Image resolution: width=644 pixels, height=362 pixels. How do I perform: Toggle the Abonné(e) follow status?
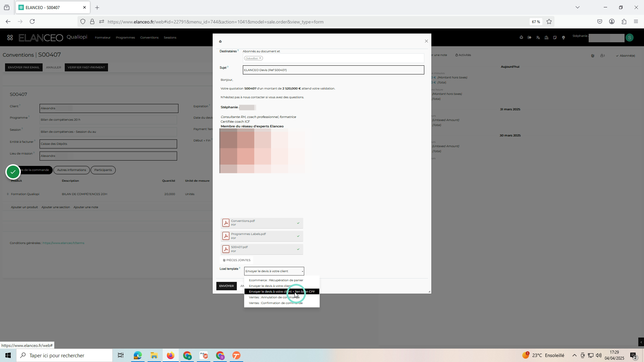coord(625,56)
